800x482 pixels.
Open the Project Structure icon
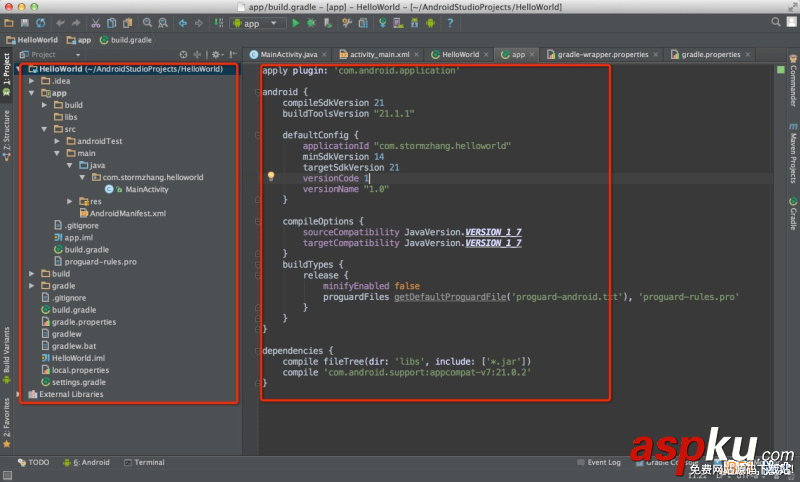(x=363, y=23)
